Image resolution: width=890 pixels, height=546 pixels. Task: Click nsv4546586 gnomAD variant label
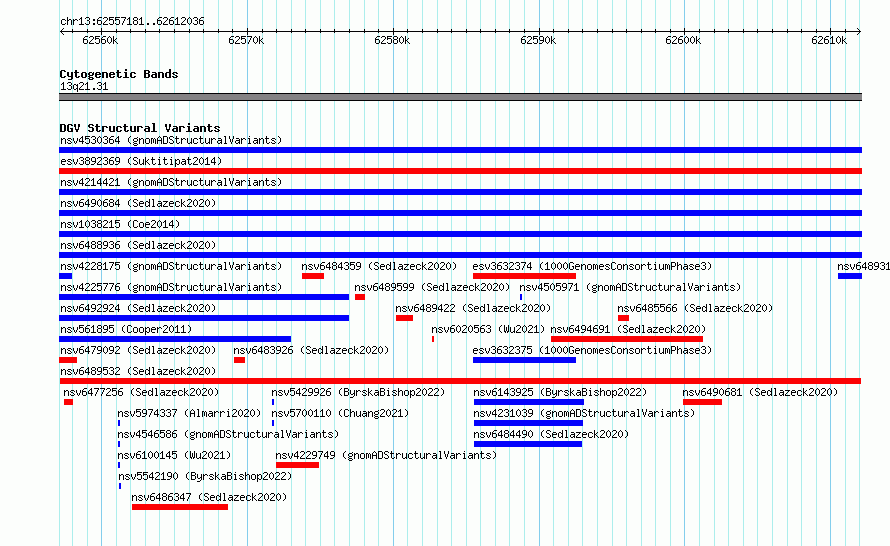pos(228,434)
